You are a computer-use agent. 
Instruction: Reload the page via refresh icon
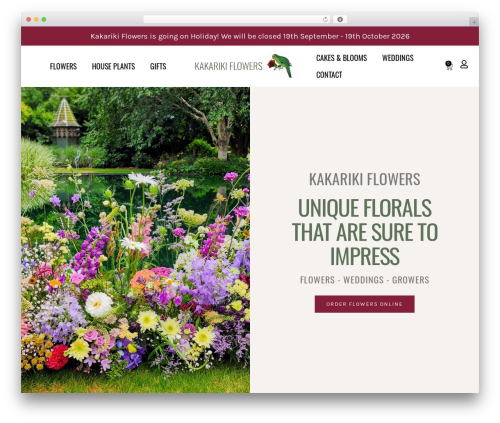[x=325, y=20]
